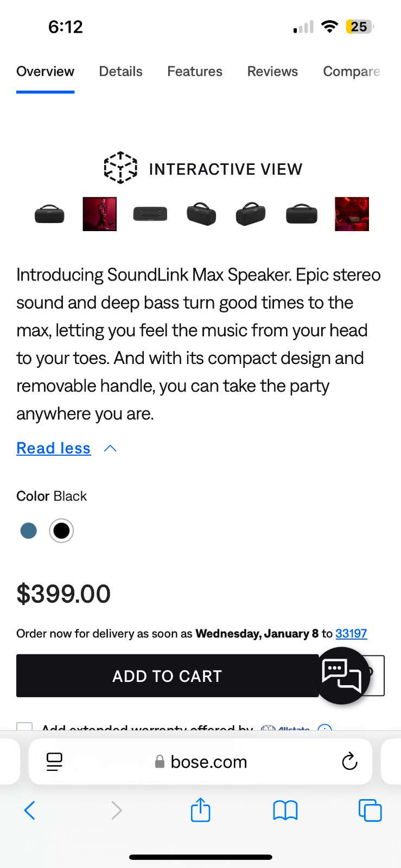Screen dimensions: 401x868
Task: Switch to the Details tab
Action: tap(120, 72)
